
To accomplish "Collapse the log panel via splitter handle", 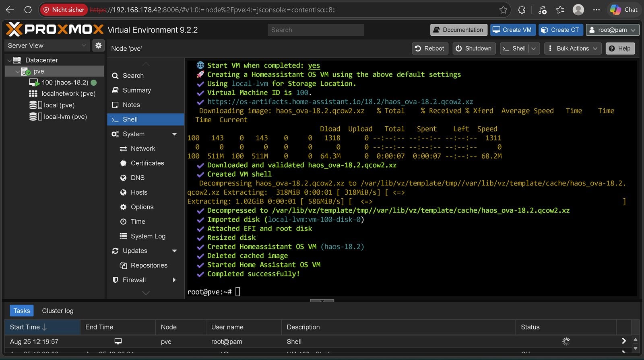I will [322, 300].
